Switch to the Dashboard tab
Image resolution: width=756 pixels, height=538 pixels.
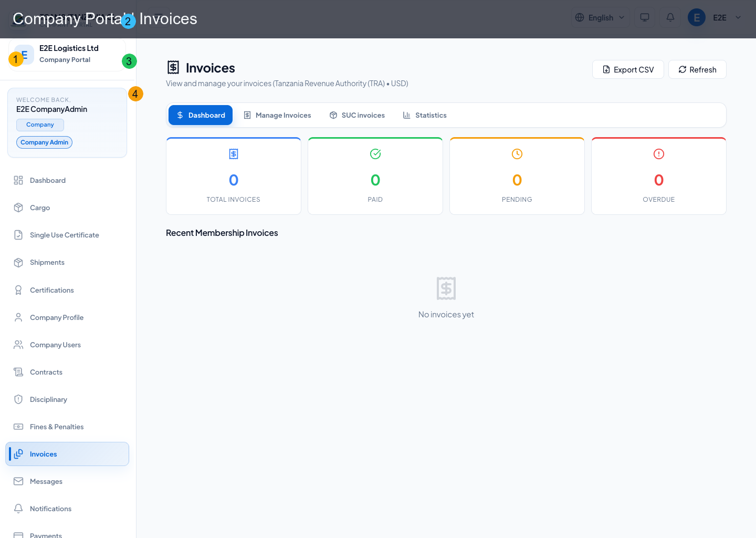(x=201, y=115)
